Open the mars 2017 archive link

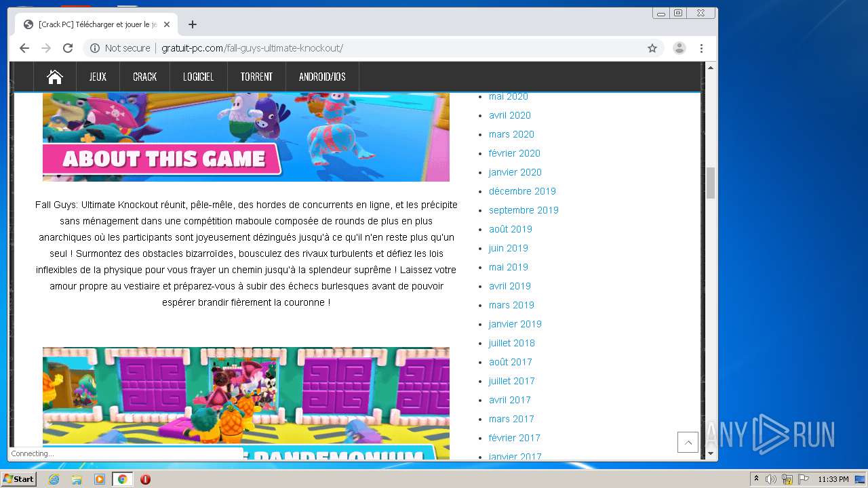pos(511,419)
